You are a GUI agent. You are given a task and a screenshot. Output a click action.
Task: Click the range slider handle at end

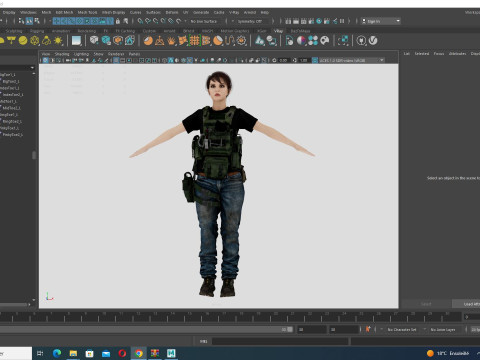(x=290, y=329)
